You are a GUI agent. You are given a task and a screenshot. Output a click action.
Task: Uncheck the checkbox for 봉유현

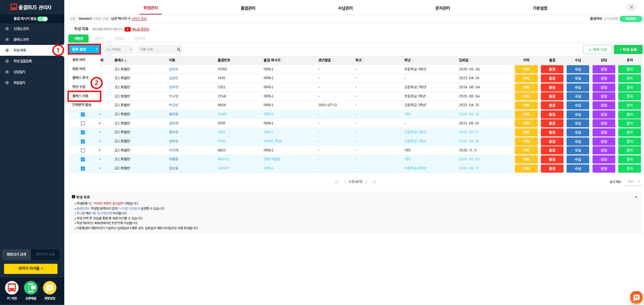[83, 115]
